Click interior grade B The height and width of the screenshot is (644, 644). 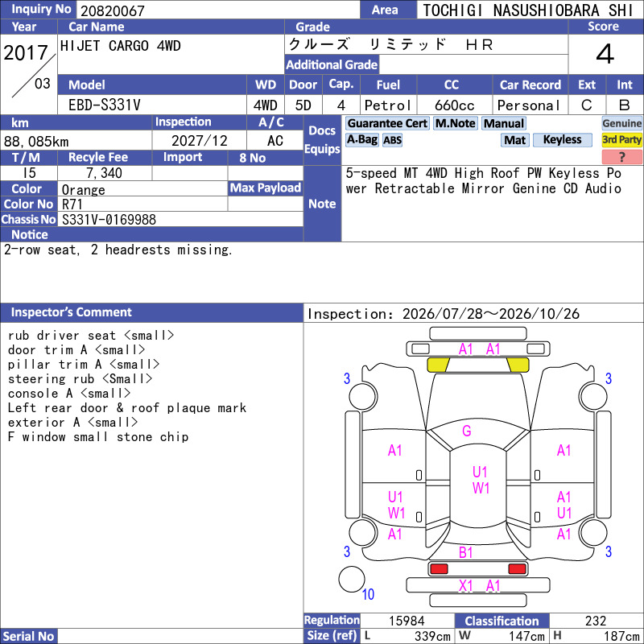tap(625, 105)
